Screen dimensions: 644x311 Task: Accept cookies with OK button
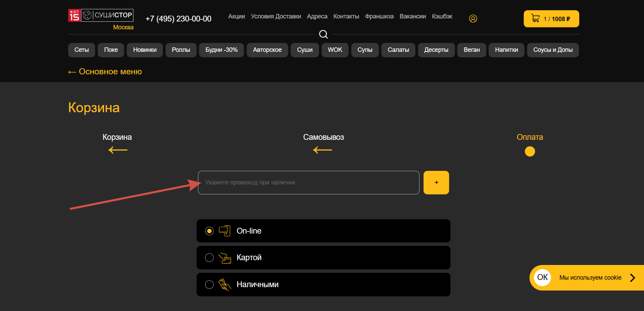542,277
